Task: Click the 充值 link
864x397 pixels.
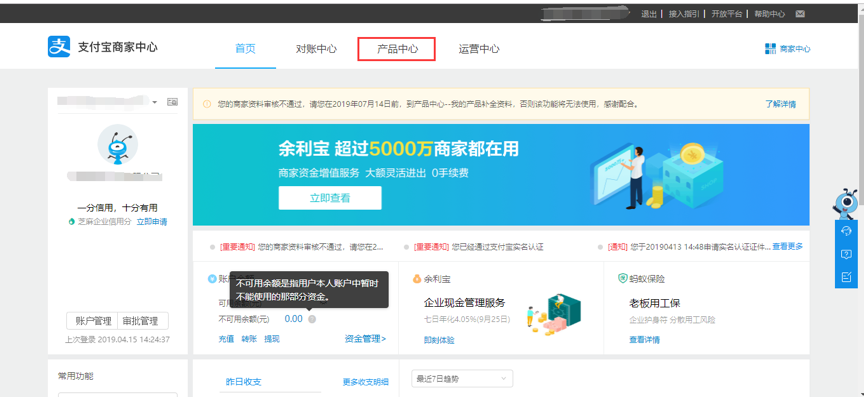Action: click(226, 339)
